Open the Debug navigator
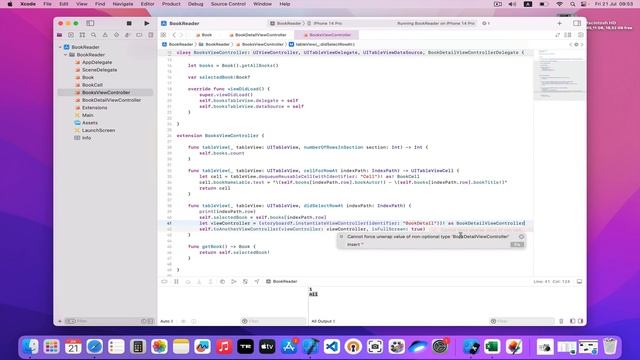The image size is (640, 360). coord(127,35)
